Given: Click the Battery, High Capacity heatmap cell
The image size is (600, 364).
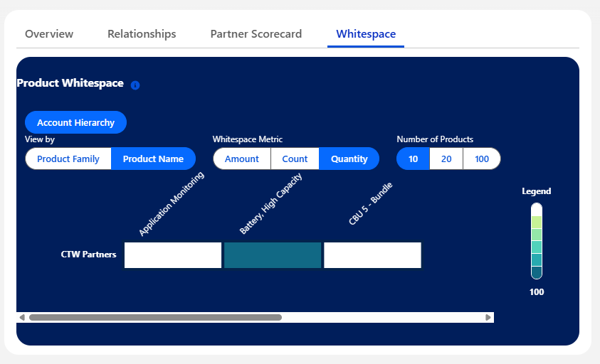Looking at the screenshot, I should tap(273, 255).
